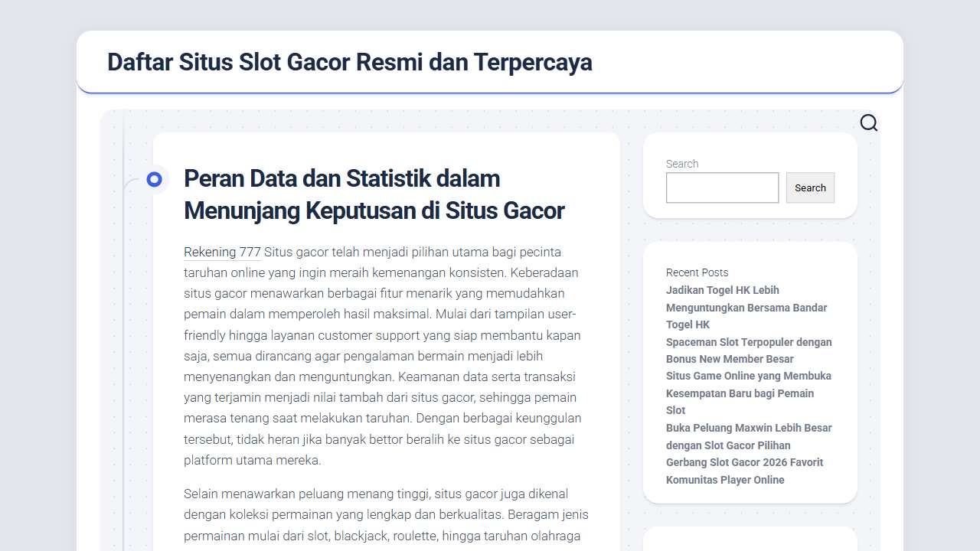Click the Search label above the input
This screenshot has width=980, height=551.
coord(681,163)
